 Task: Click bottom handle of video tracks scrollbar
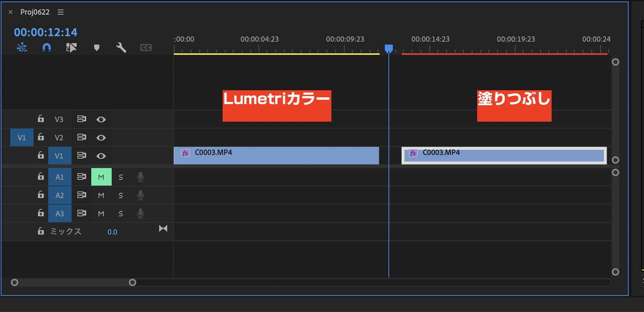[x=616, y=160]
